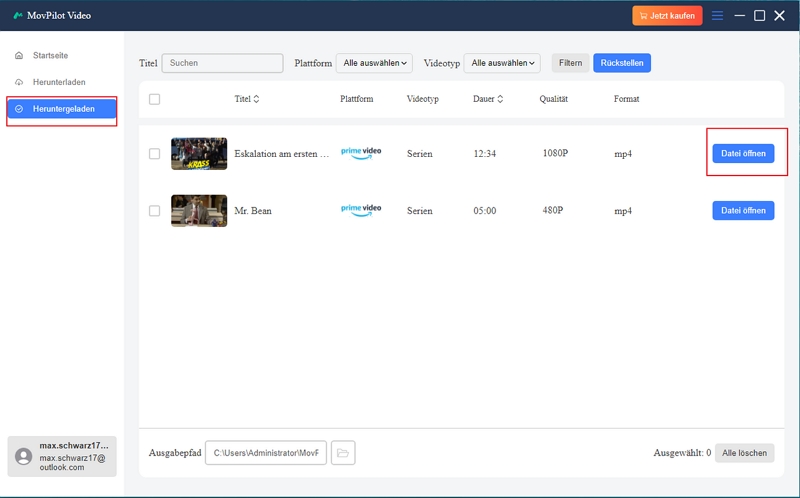The width and height of the screenshot is (800, 498).
Task: Open the hamburger menu icon
Action: click(717, 15)
